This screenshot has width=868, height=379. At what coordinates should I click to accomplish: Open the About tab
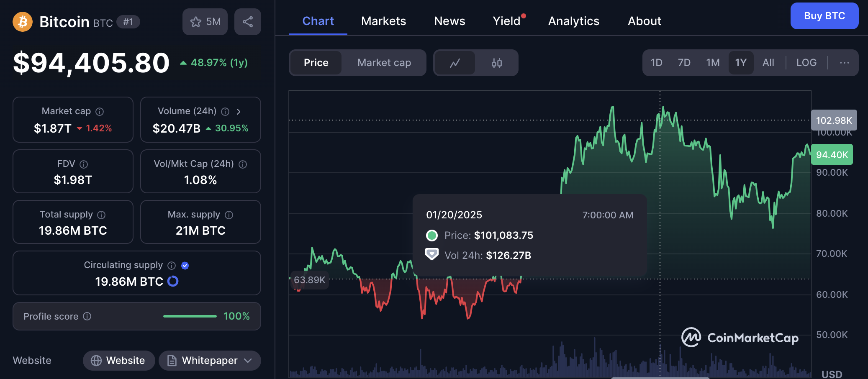click(645, 21)
